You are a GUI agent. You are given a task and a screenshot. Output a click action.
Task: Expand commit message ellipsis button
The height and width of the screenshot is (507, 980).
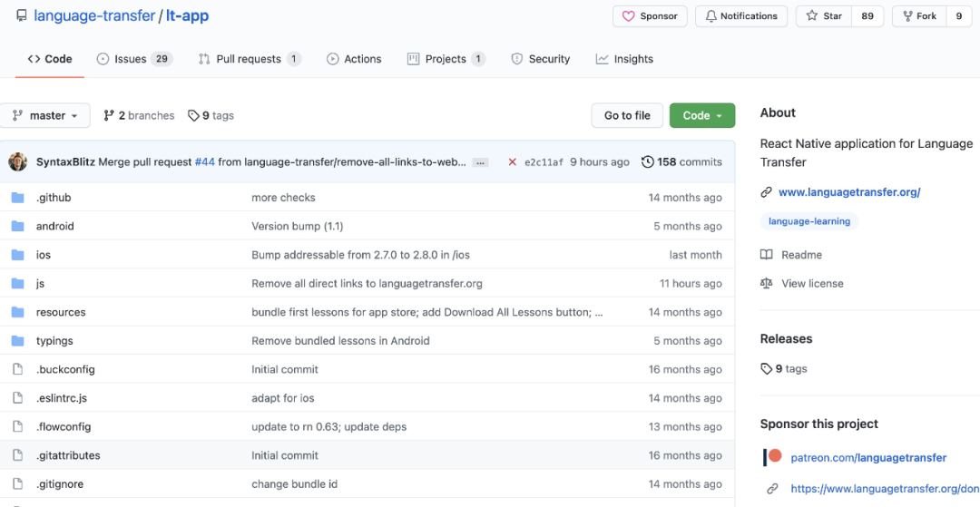[x=480, y=162]
